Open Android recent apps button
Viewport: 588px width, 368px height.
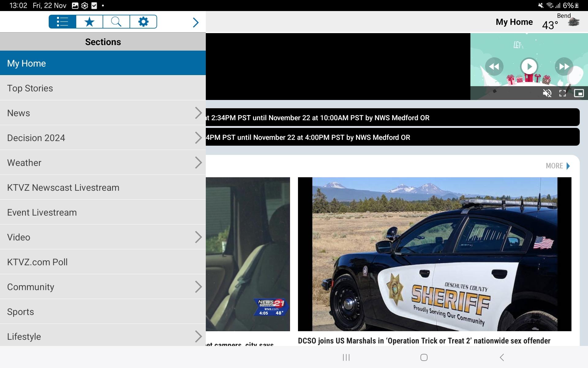[x=346, y=357]
